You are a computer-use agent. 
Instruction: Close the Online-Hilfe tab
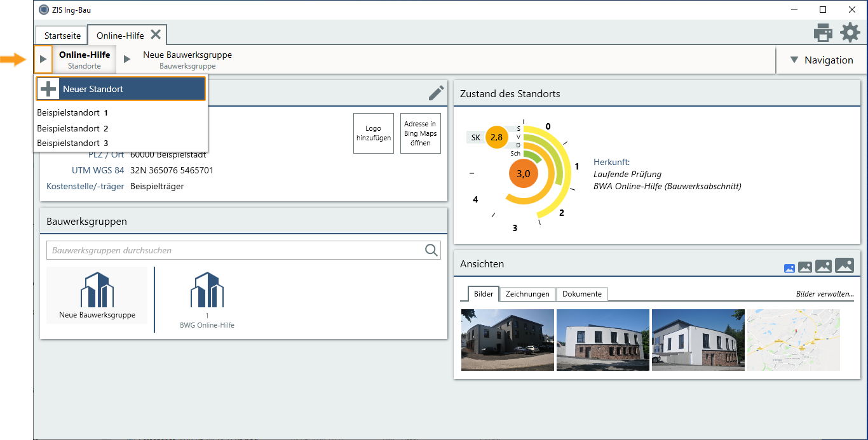[156, 35]
